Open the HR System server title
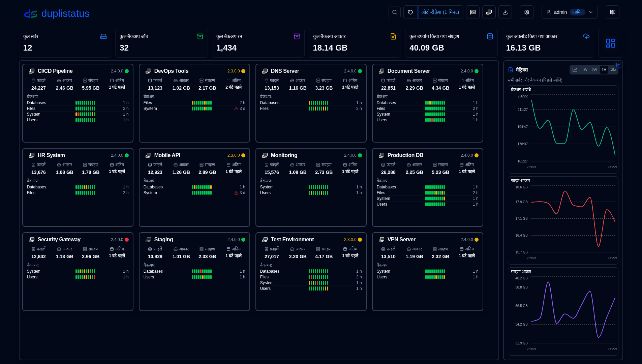 click(51, 155)
